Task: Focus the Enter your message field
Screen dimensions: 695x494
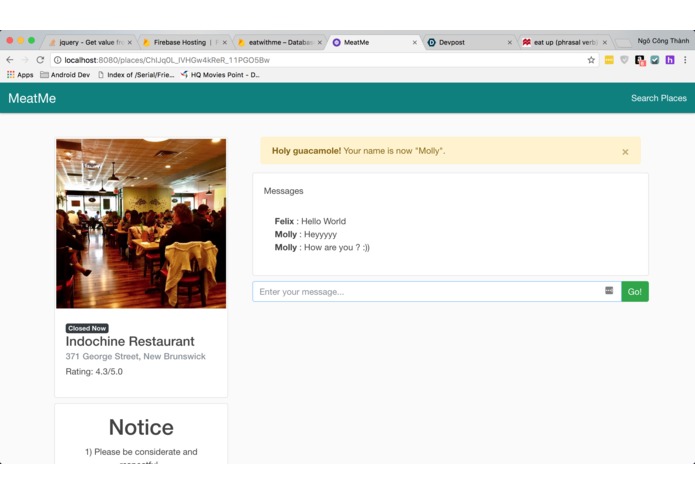Action: [437, 292]
